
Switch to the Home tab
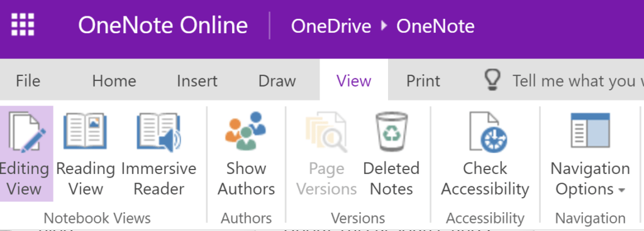coord(114,81)
